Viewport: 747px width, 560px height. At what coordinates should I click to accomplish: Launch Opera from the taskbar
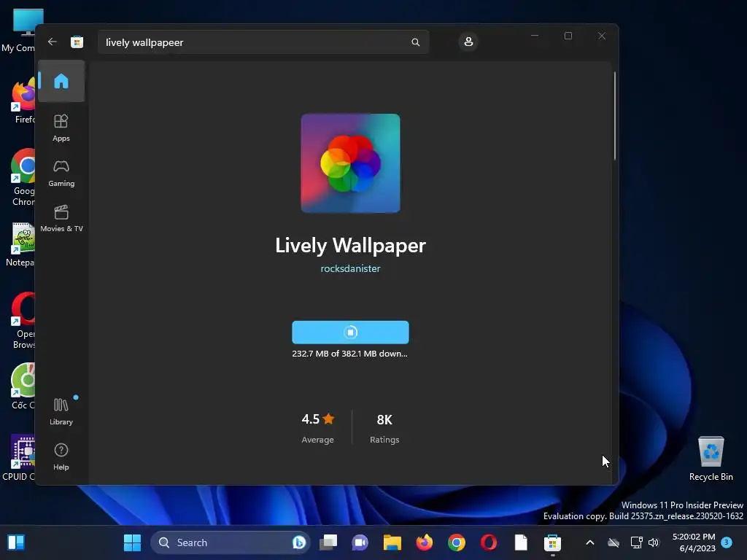[x=488, y=542]
